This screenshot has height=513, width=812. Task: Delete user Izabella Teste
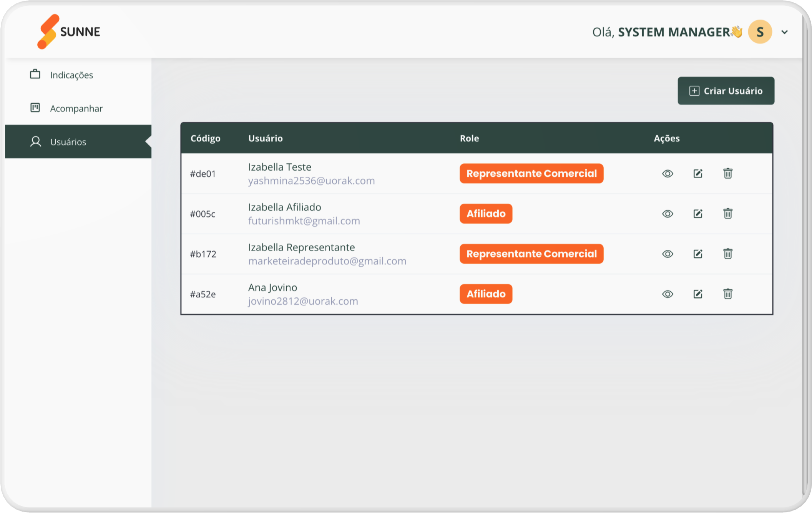pyautogui.click(x=728, y=173)
